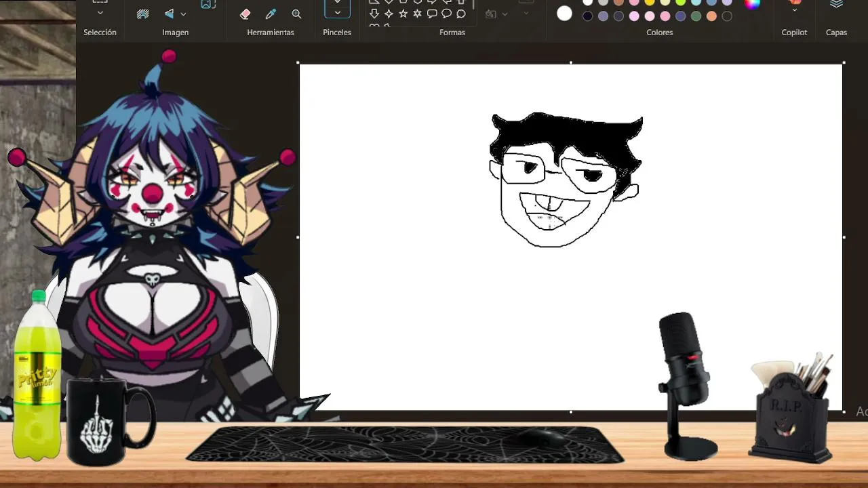Screen dimensions: 868x488
Task: Choose the pale pink color swatch
Action: [x=650, y=16]
